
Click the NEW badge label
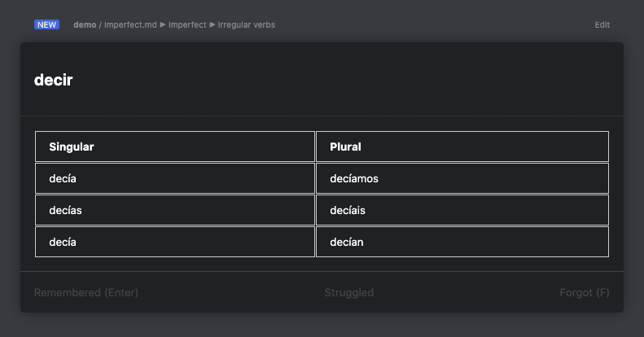pyautogui.click(x=46, y=24)
